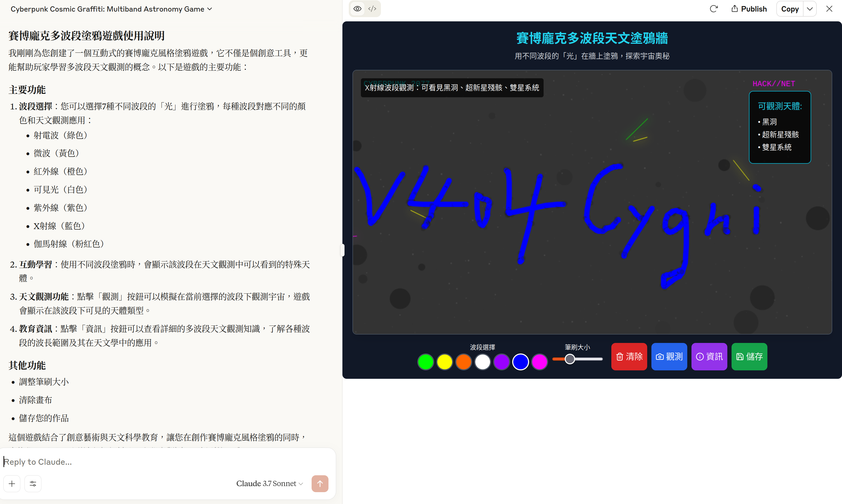The width and height of the screenshot is (842, 504).
Task: Send message with the arrow button
Action: (x=320, y=484)
